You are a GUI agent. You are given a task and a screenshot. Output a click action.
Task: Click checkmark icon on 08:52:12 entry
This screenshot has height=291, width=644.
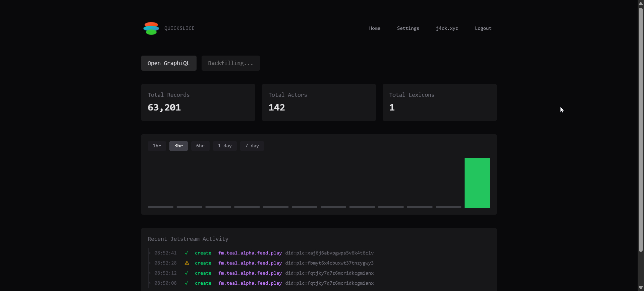coord(187,273)
